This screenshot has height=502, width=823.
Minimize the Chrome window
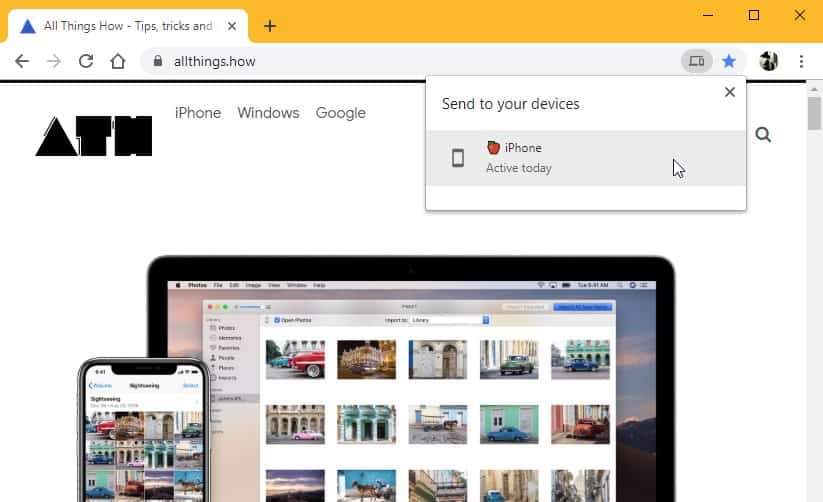pyautogui.click(x=708, y=15)
